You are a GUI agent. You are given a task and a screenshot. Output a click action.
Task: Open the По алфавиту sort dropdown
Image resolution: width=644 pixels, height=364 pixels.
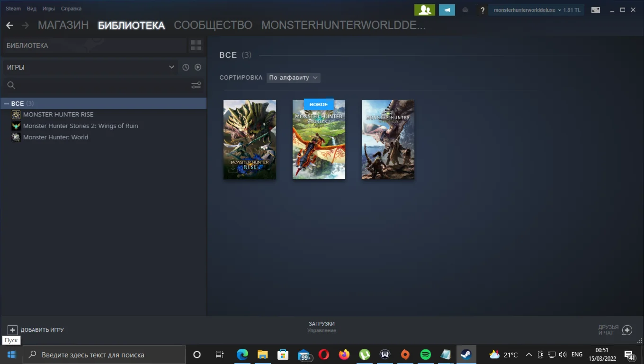[293, 78]
